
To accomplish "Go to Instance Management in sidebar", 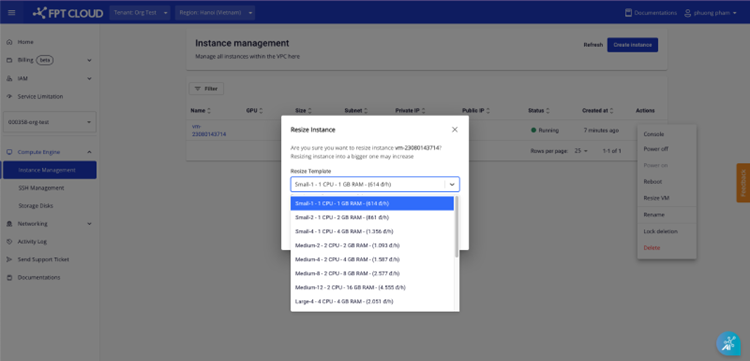I will coord(50,170).
